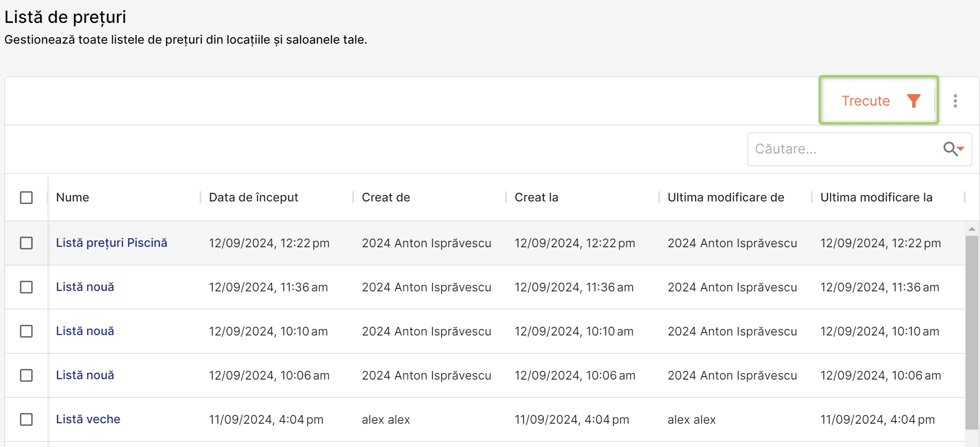Click the orange filter funnel icon
980x447 pixels.
click(x=914, y=101)
